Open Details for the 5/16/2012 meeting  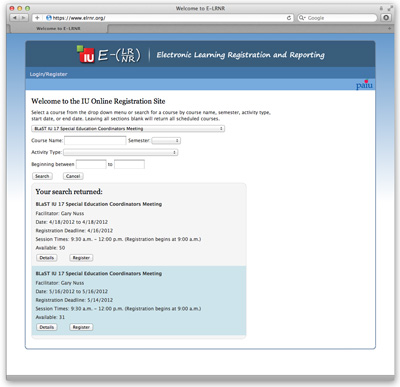(x=47, y=327)
